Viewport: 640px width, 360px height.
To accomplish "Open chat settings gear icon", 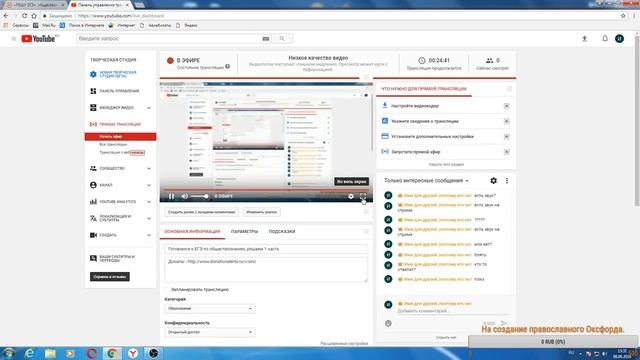I will coord(493,180).
